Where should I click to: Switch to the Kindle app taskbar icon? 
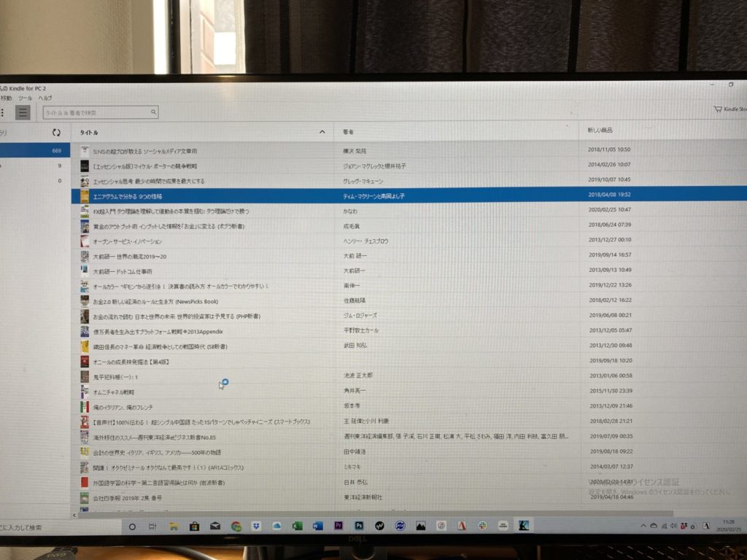(524, 525)
